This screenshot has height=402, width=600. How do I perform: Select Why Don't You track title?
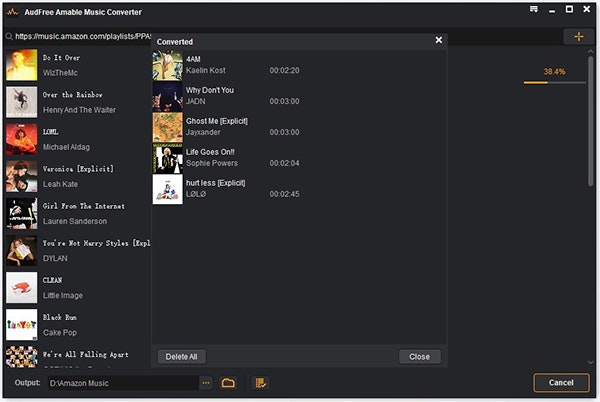(210, 90)
